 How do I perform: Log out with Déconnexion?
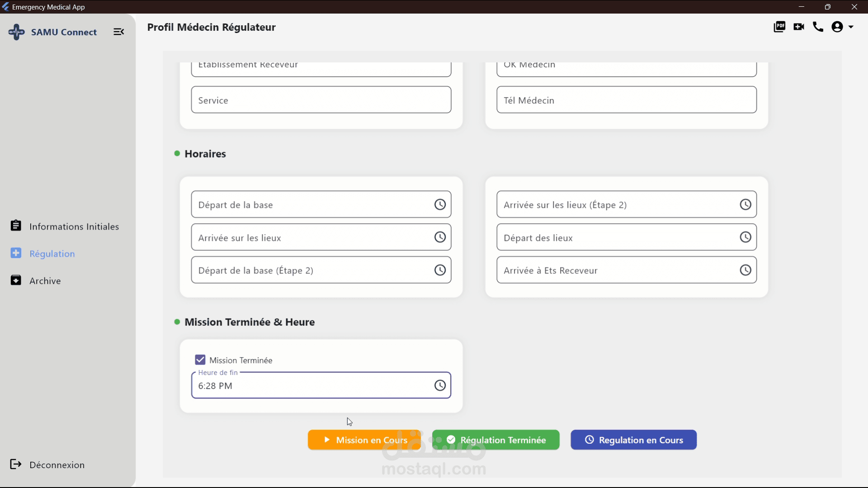pyautogui.click(x=47, y=465)
